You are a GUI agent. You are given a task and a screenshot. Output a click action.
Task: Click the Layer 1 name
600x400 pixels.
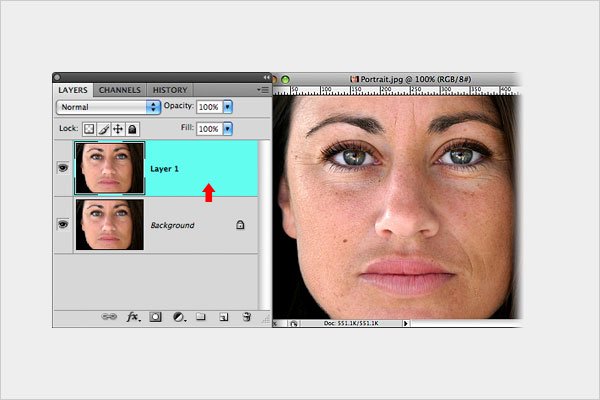pyautogui.click(x=165, y=169)
